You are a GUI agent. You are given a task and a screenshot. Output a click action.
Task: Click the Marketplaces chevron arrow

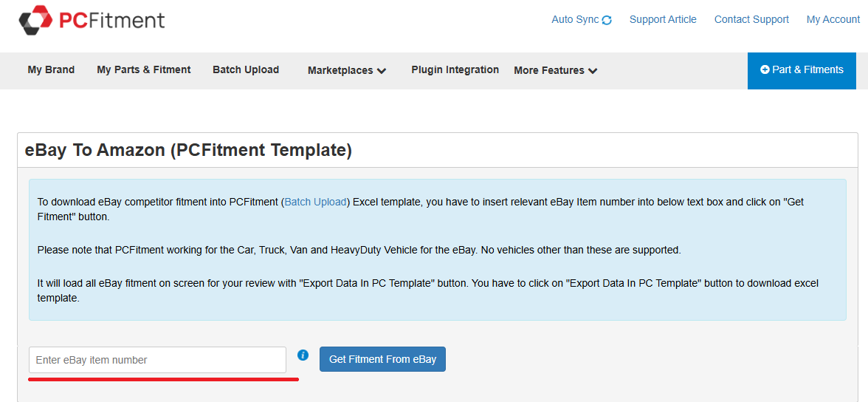coord(382,71)
